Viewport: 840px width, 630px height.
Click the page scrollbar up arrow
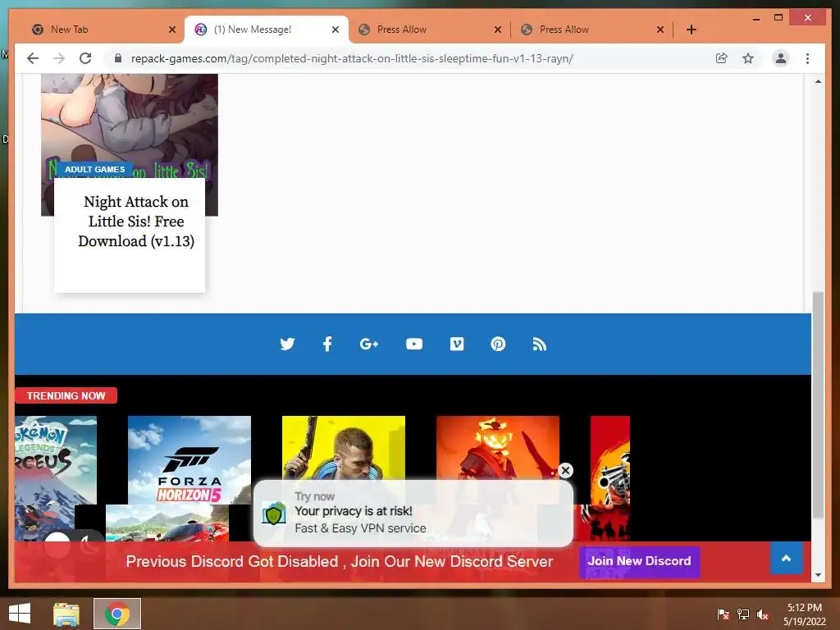coord(818,81)
